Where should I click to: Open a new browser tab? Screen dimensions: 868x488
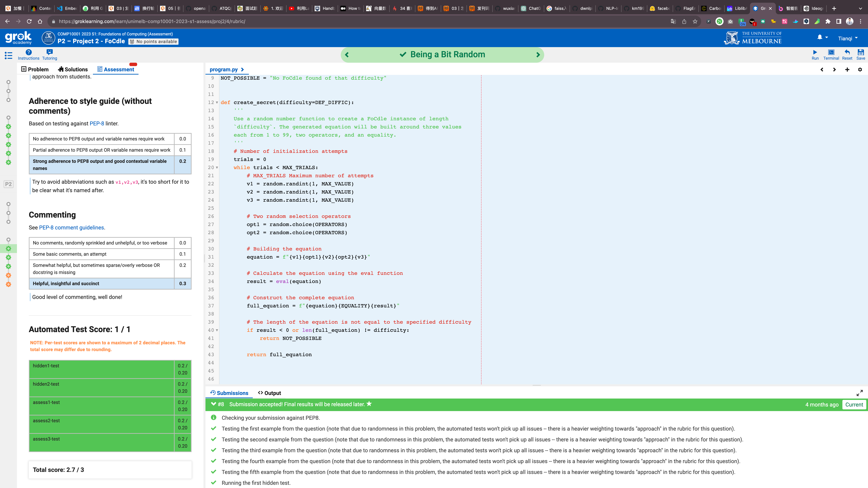click(x=834, y=8)
